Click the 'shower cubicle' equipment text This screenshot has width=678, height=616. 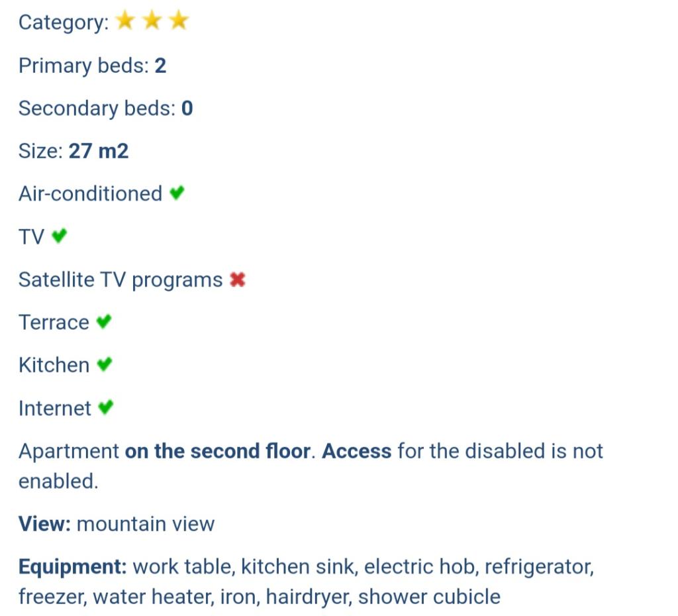click(429, 597)
